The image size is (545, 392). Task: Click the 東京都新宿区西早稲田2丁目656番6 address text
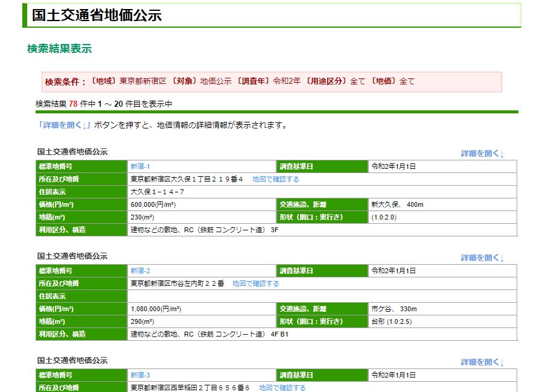point(190,388)
